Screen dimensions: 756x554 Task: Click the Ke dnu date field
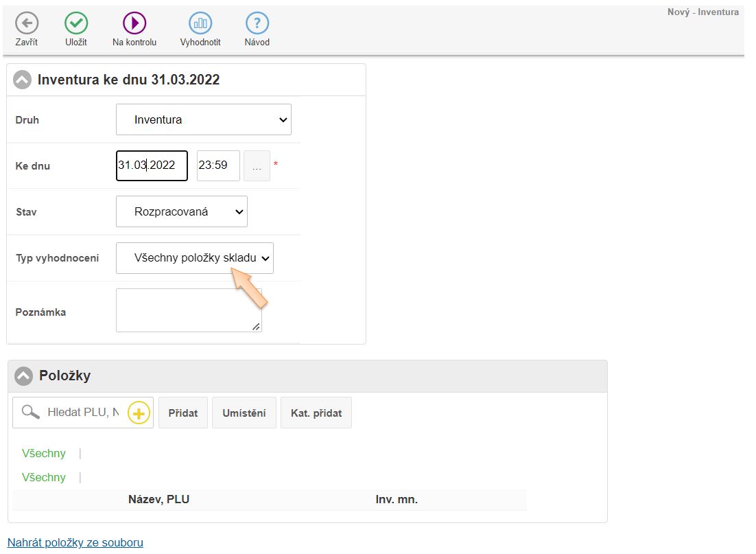coord(152,165)
